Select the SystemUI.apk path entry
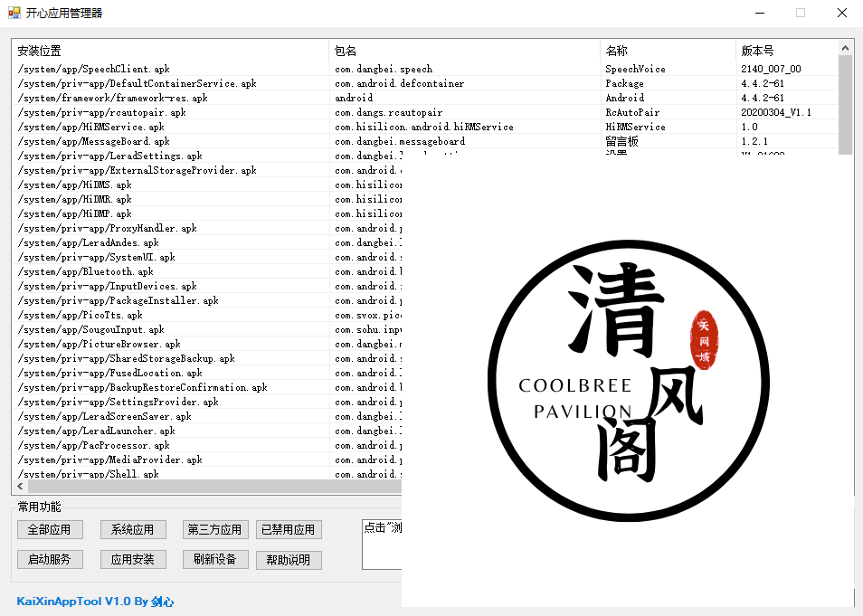This screenshot has width=863, height=616. pos(96,258)
